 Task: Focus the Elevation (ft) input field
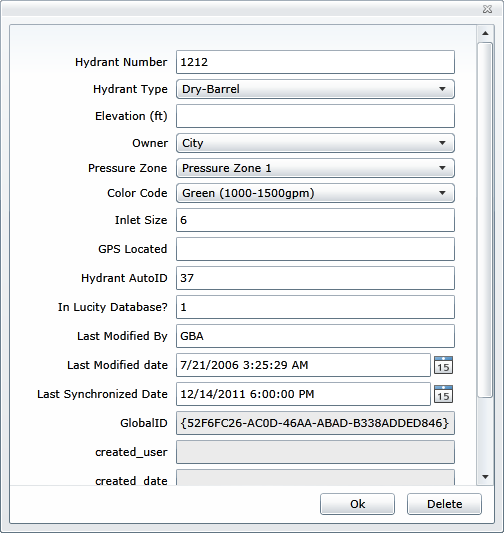[315, 116]
